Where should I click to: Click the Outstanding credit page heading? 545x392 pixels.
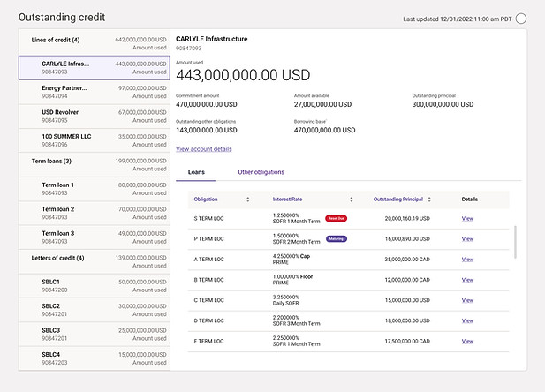point(62,17)
